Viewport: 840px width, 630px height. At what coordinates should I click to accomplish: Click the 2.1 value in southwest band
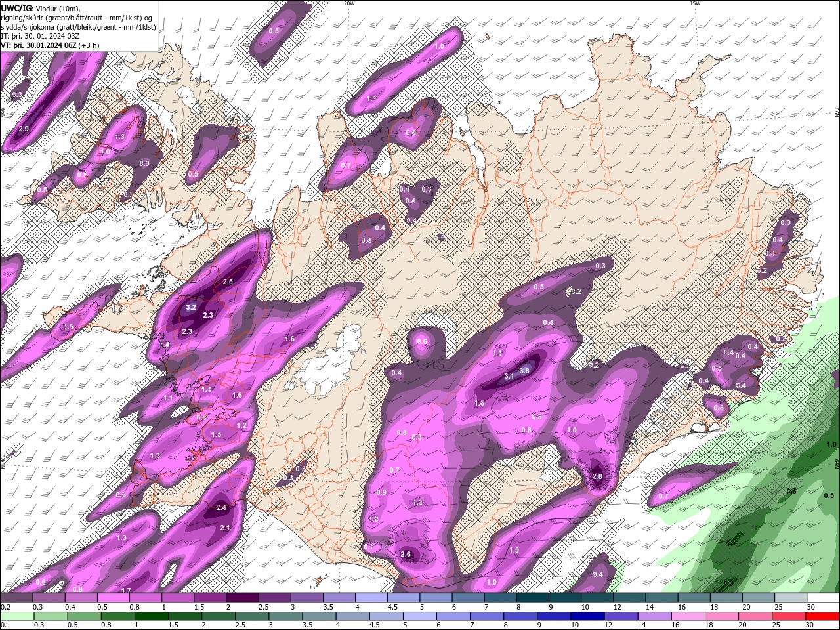225,528
